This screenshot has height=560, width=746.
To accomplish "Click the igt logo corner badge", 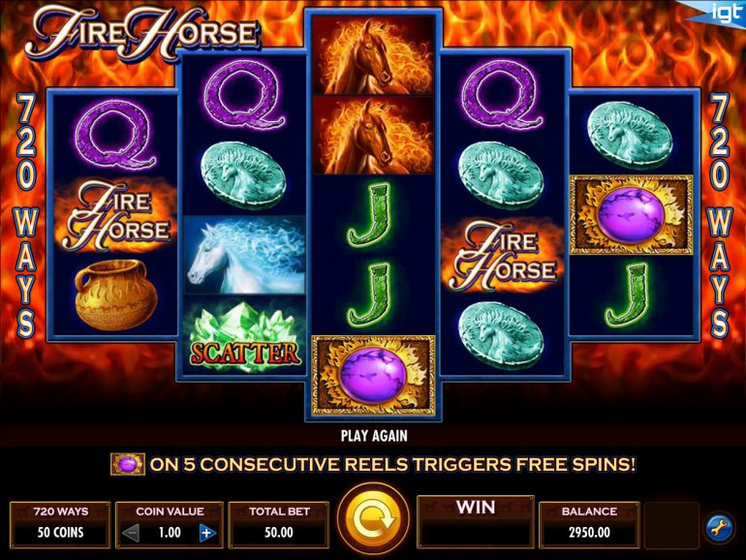I will (x=719, y=13).
